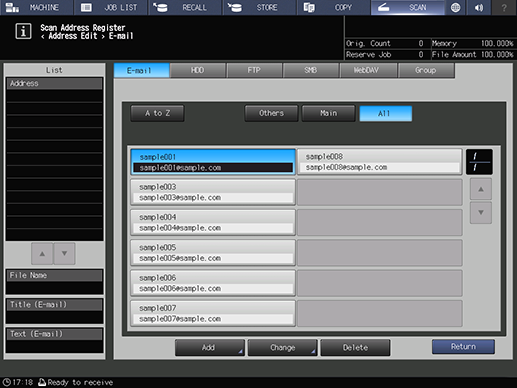The width and height of the screenshot is (517, 388).
Task: Click the question mark help icon
Action: point(504,7)
